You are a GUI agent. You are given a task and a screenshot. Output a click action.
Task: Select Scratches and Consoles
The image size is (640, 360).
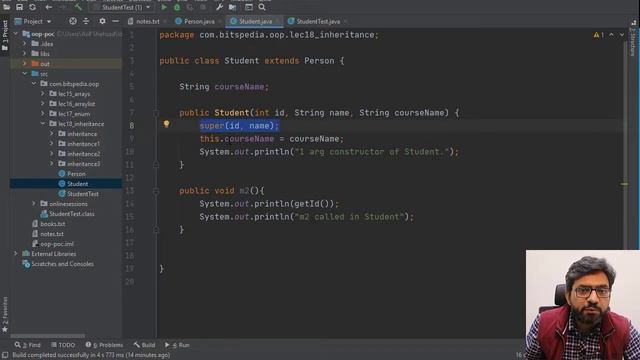62,264
